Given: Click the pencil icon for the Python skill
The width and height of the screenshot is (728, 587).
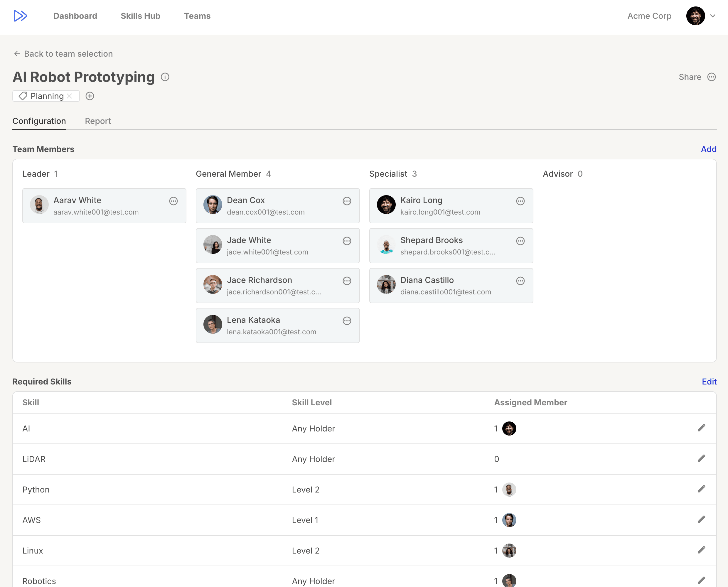Looking at the screenshot, I should pyautogui.click(x=701, y=489).
